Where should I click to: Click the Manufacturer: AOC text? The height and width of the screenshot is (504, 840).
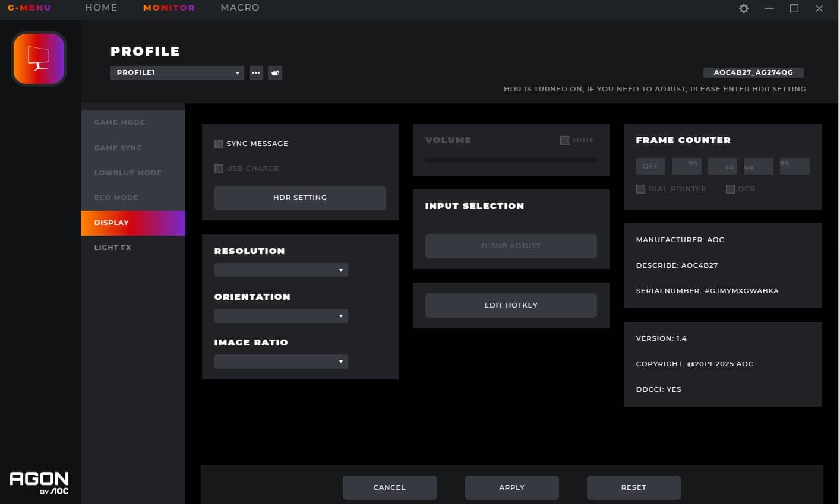click(x=680, y=240)
